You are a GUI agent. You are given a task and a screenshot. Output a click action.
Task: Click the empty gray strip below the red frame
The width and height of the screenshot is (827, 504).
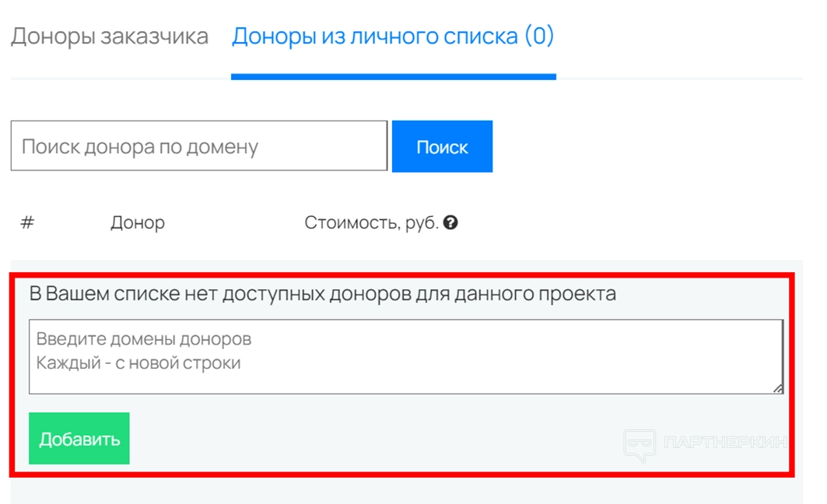[405, 492]
